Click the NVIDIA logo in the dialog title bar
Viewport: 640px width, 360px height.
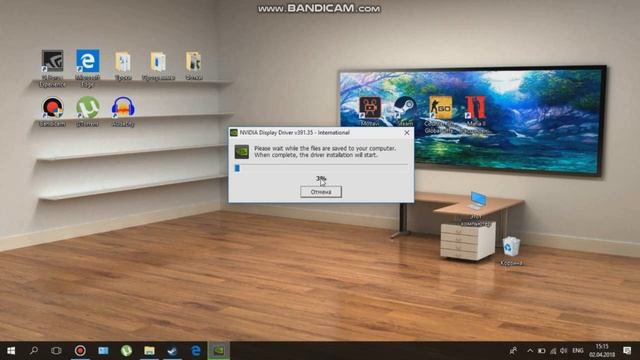[234, 133]
